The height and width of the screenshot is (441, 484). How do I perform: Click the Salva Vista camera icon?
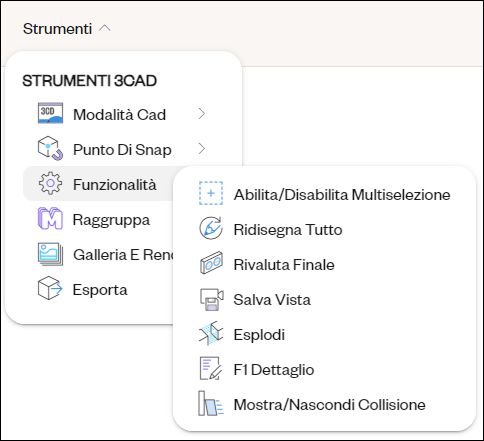(x=211, y=299)
